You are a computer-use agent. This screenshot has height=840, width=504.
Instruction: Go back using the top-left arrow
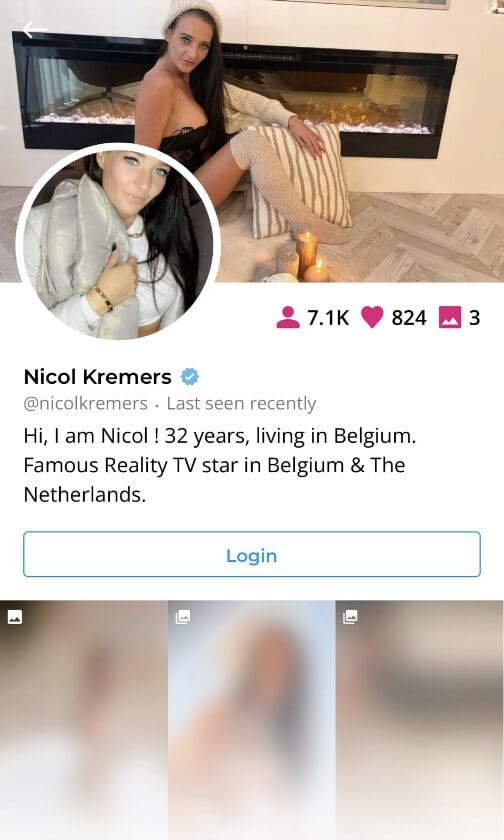(x=35, y=30)
